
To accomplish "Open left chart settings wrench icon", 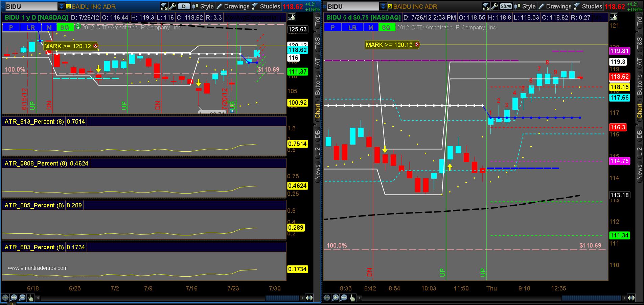I will click(x=172, y=6).
